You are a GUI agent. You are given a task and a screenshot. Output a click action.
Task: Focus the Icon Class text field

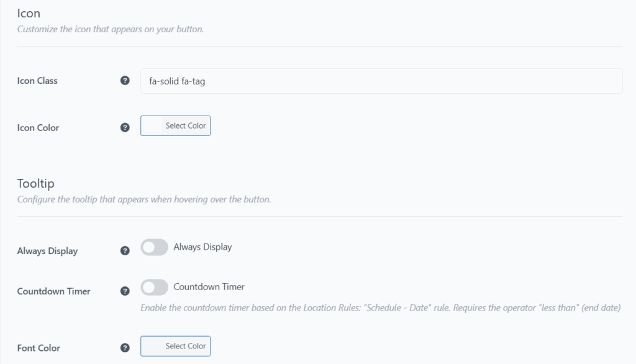[x=381, y=81]
